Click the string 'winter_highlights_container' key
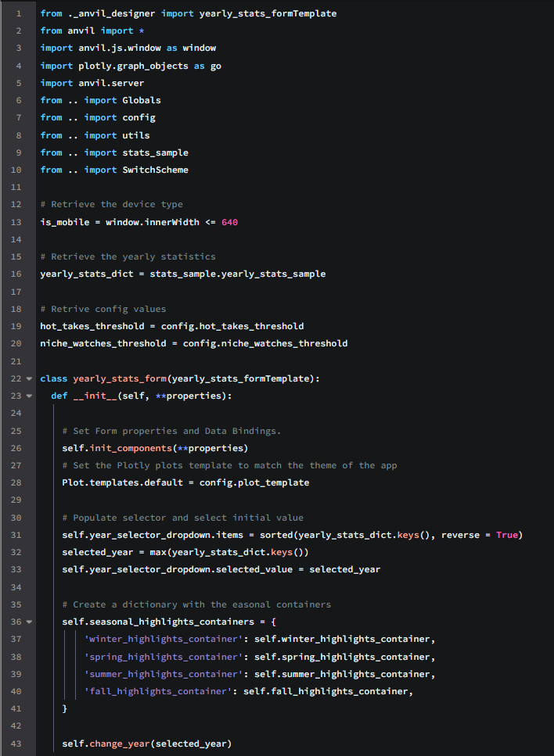The height and width of the screenshot is (756, 554). point(164,640)
